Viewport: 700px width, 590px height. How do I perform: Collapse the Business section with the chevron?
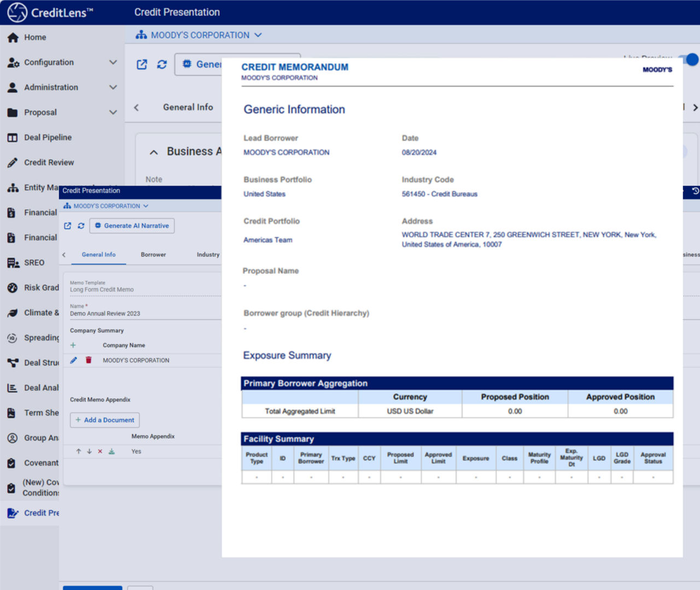coord(154,152)
